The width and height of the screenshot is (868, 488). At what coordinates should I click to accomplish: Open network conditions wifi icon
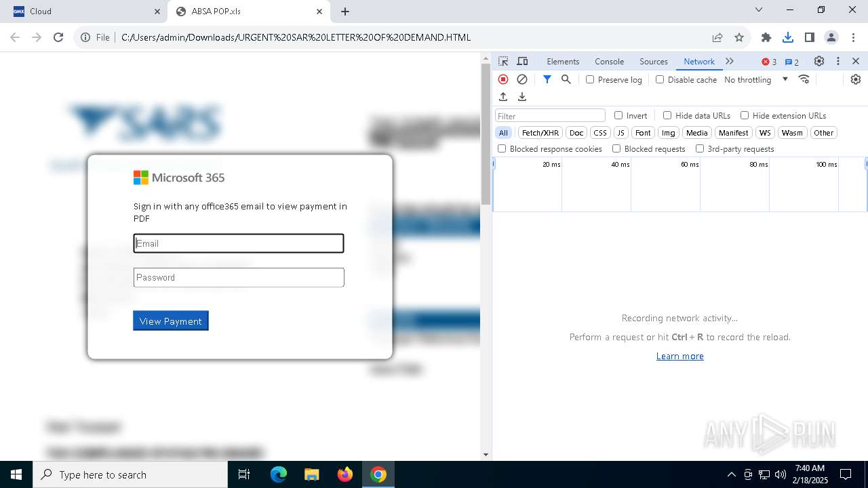[804, 79]
